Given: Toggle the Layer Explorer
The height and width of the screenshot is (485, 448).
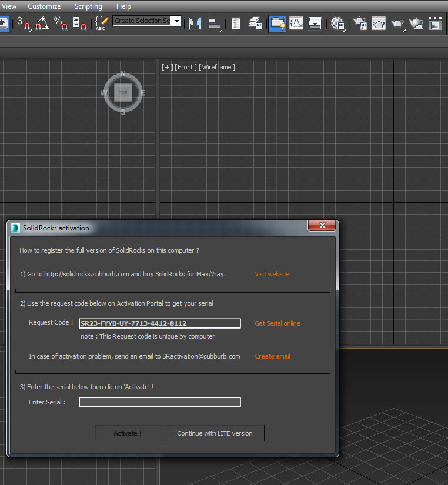Looking at the screenshot, I should point(255,23).
